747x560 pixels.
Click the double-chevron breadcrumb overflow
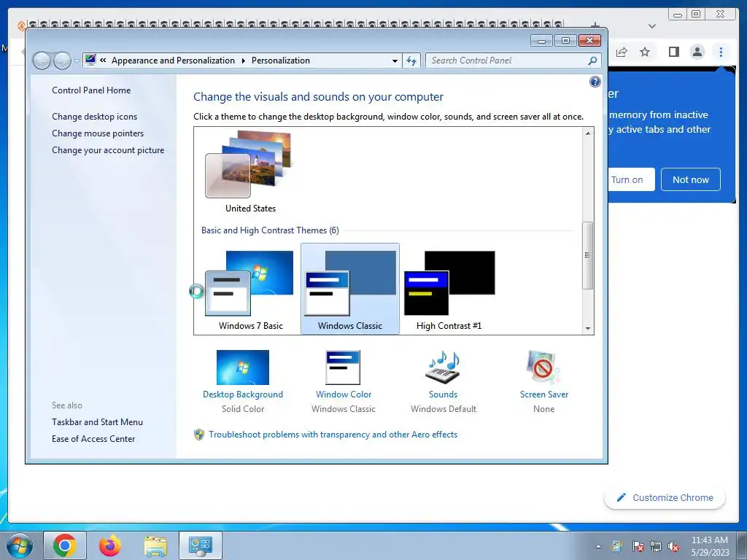point(103,60)
